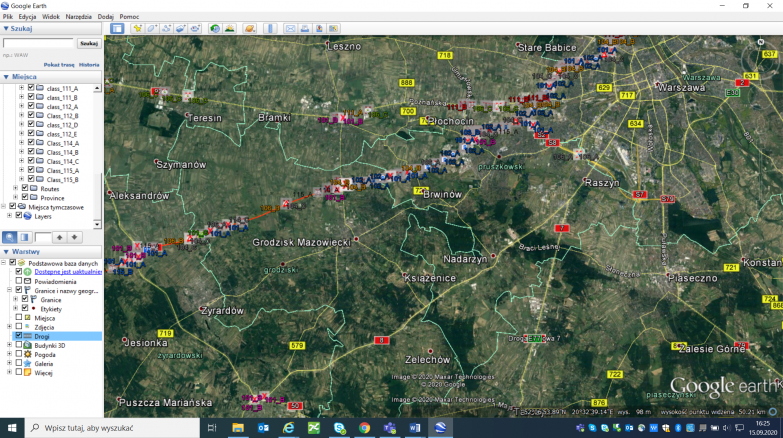
Task: Collapse the Szukaj panel triangle
Action: tap(6, 28)
